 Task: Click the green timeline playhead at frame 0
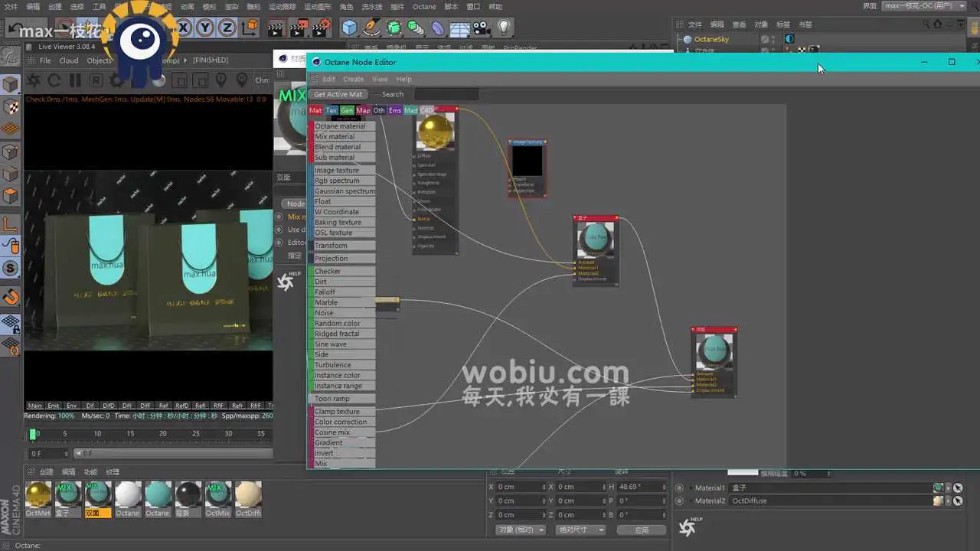[x=33, y=434]
